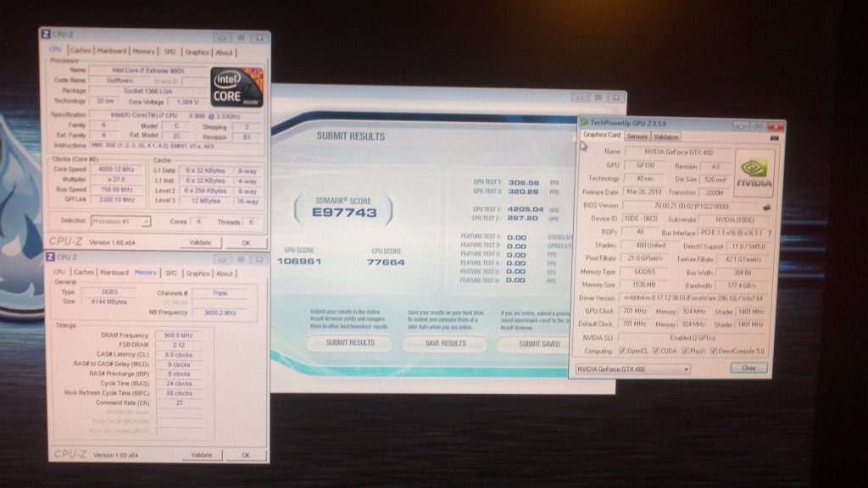This screenshot has width=868, height=488.
Task: Switch to the Sensors tab in GPU-Z
Action: tap(637, 136)
